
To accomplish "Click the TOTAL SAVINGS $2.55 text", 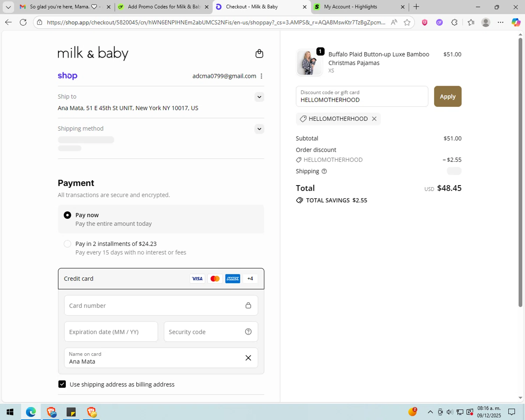I will (336, 200).
